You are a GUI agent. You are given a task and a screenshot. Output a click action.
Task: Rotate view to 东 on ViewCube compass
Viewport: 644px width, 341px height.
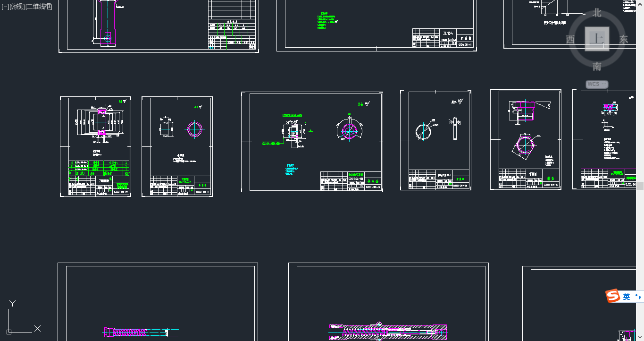[x=624, y=40]
